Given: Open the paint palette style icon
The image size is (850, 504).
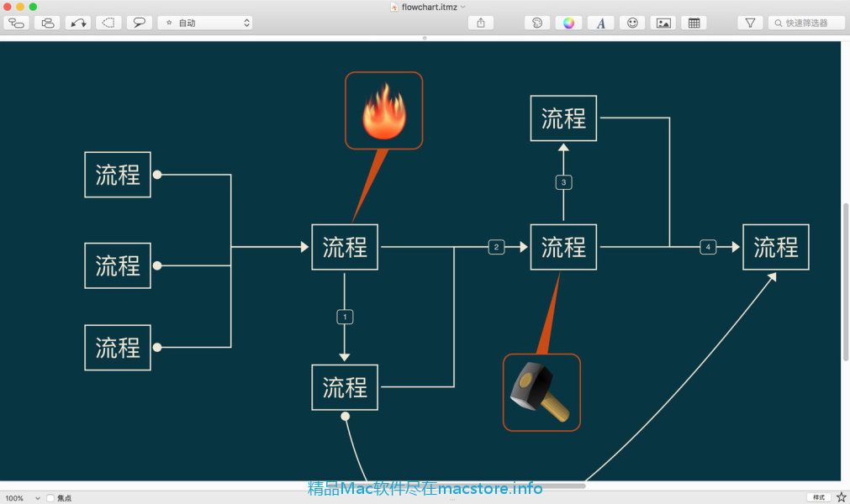Looking at the screenshot, I should (537, 23).
